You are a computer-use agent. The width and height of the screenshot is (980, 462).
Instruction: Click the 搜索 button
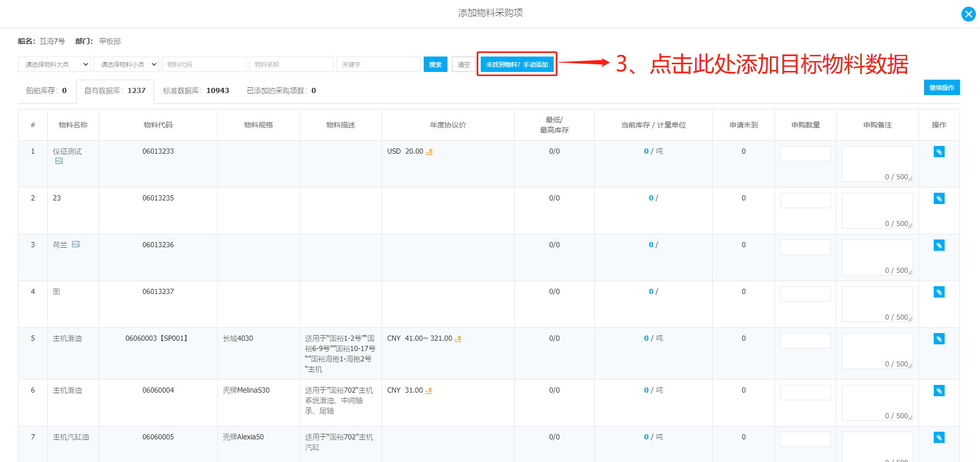(x=436, y=64)
